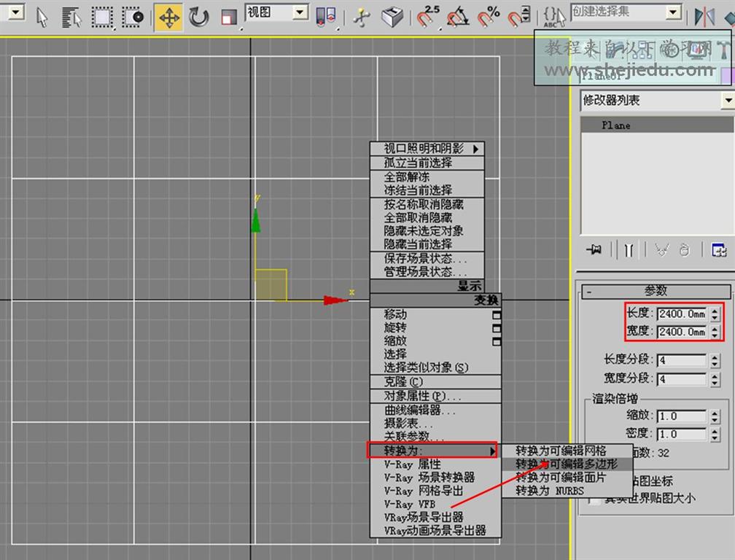Image resolution: width=735 pixels, height=560 pixels.
Task: Click the Percent Snap icon
Action: (489, 17)
